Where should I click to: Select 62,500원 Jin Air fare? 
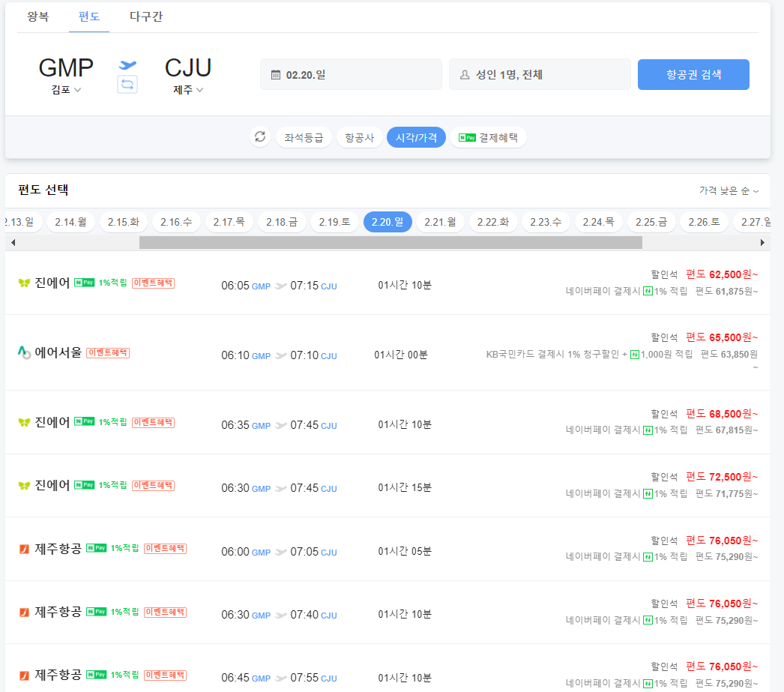722,274
